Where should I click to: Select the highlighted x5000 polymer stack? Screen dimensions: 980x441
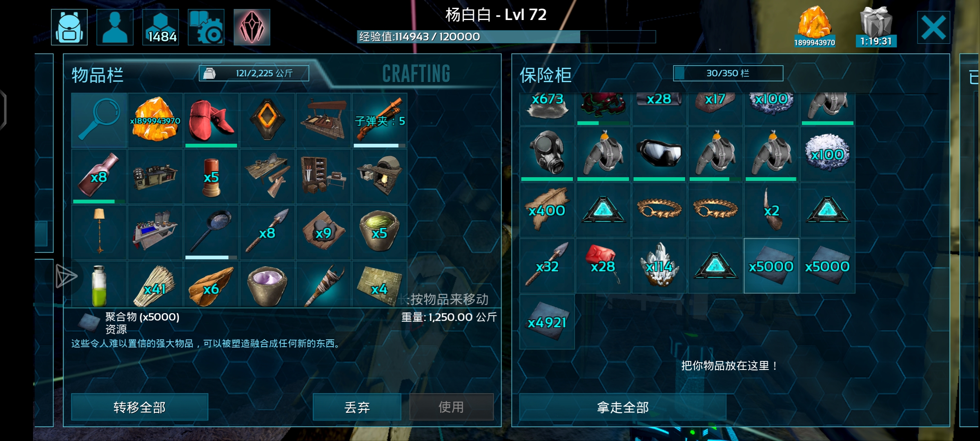(771, 266)
